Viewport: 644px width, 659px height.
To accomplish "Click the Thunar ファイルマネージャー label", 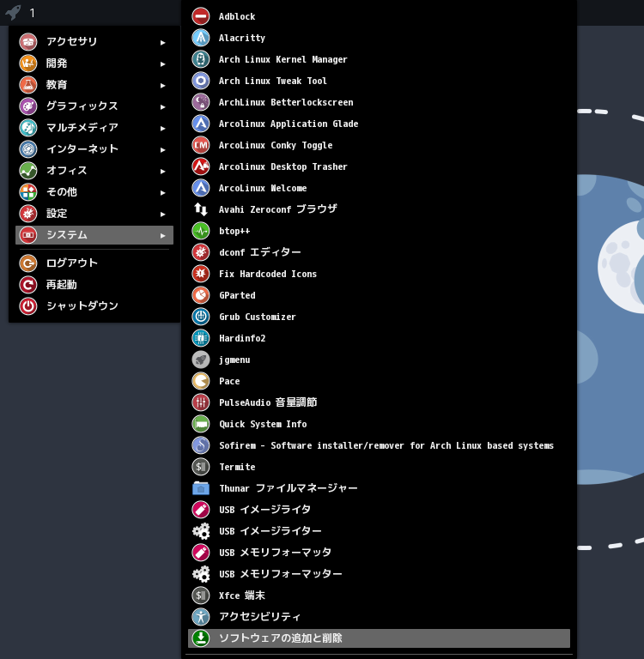I will (x=289, y=488).
